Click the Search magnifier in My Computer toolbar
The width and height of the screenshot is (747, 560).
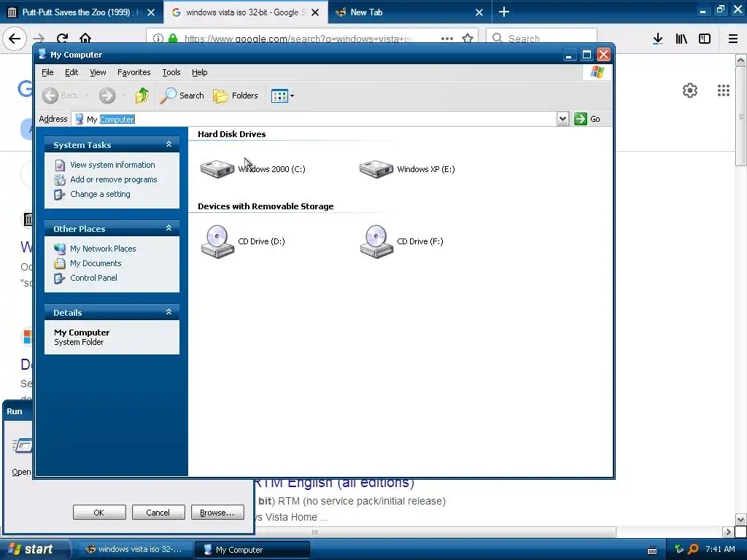[x=168, y=96]
